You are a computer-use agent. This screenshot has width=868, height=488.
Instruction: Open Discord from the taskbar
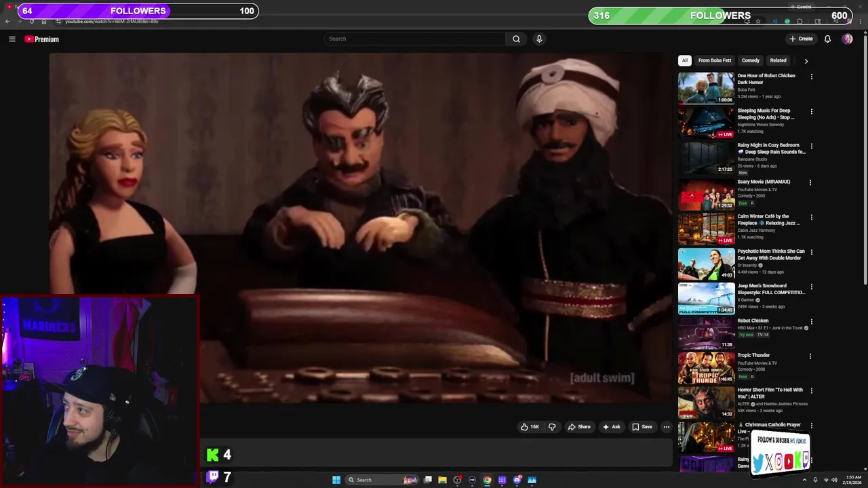[517, 480]
